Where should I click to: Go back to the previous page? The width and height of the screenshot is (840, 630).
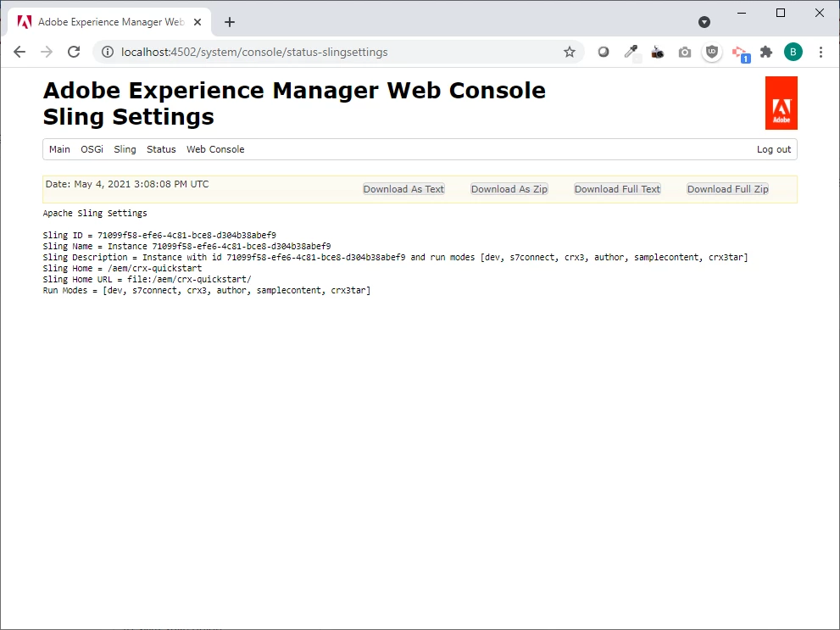19,52
